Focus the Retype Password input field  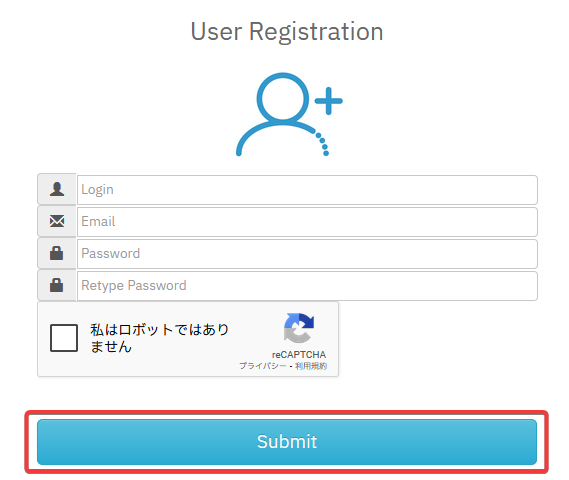point(307,286)
